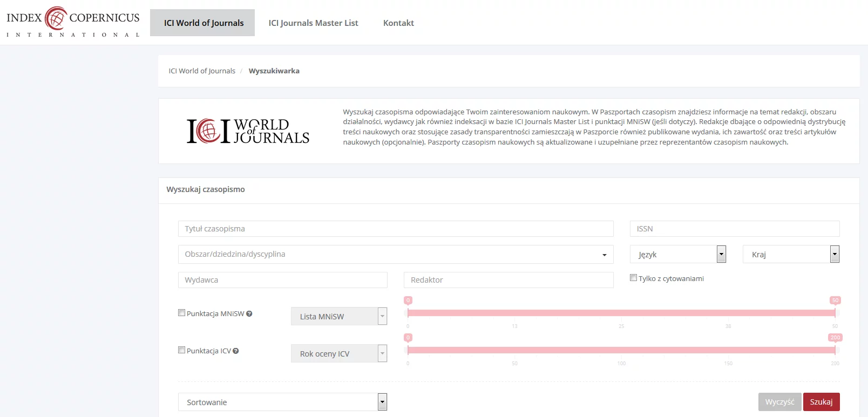Open the Kraj dropdown
The width and height of the screenshot is (868, 417).
tap(791, 254)
